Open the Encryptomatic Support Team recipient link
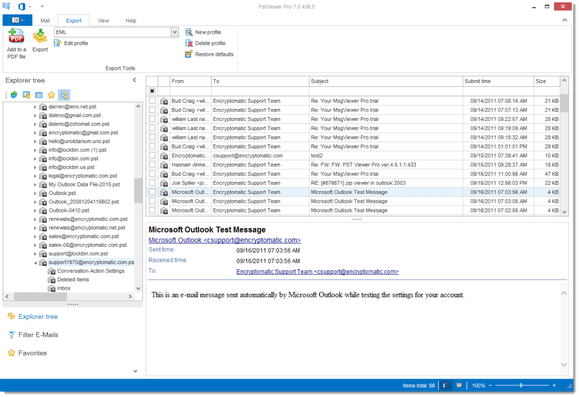 (317, 272)
